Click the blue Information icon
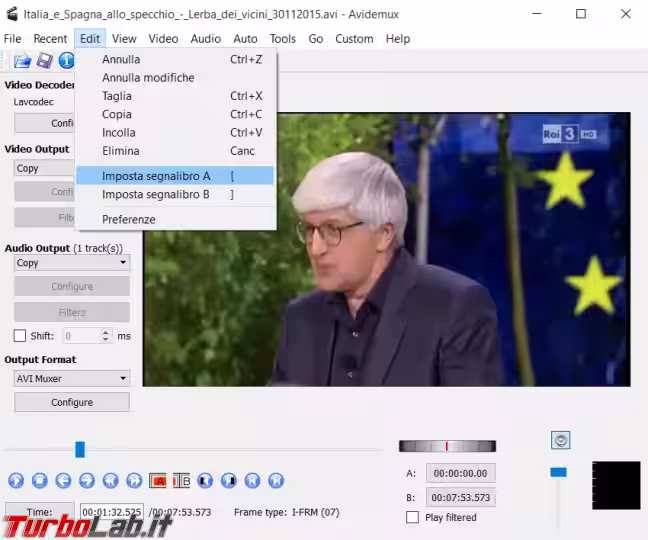Viewport: 648px width, 540px height. coord(66,61)
